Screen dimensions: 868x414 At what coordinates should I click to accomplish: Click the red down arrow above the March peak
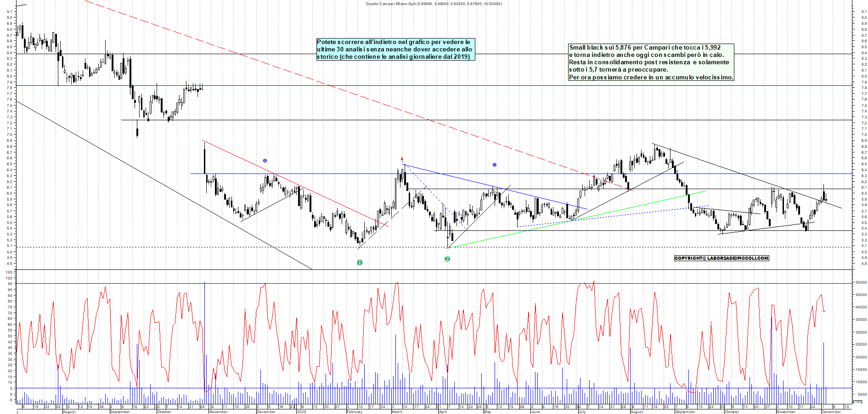(x=403, y=159)
